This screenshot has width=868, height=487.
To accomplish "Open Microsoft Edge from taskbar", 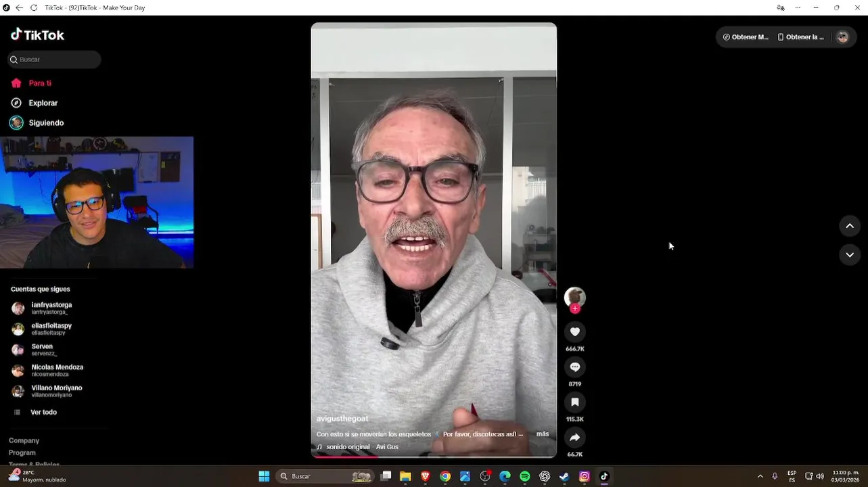I will pos(505,476).
